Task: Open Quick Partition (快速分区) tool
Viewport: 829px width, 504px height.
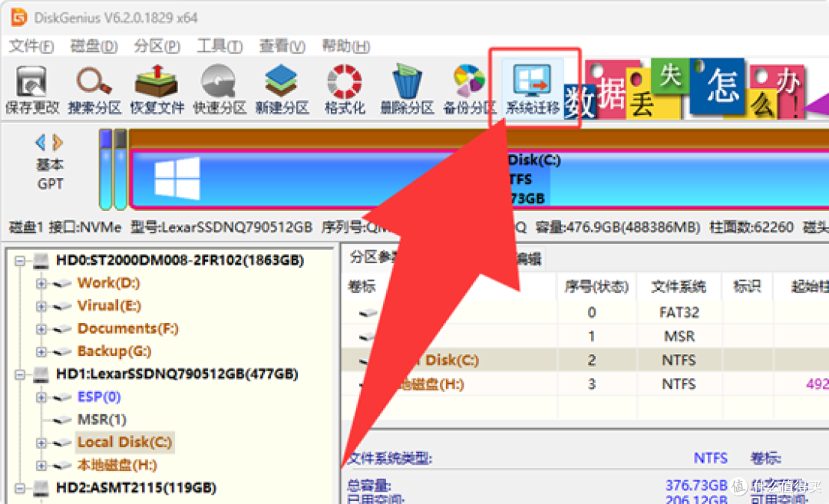Action: pos(219,90)
